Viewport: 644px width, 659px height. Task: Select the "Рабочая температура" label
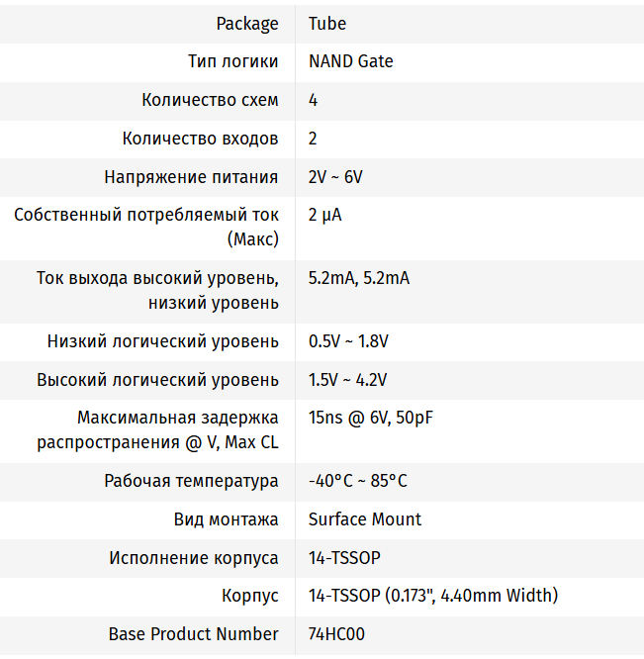191,481
